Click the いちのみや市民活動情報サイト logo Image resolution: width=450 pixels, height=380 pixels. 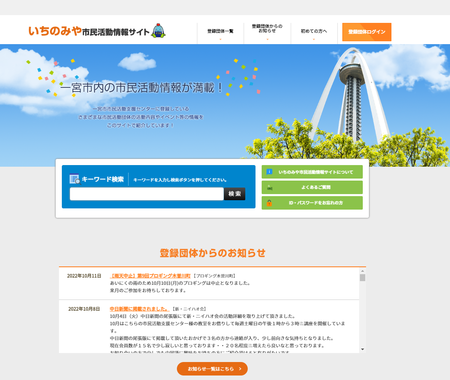click(89, 31)
